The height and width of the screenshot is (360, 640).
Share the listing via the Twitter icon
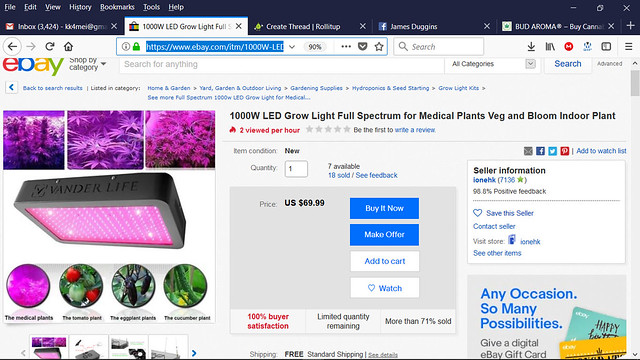pos(552,151)
